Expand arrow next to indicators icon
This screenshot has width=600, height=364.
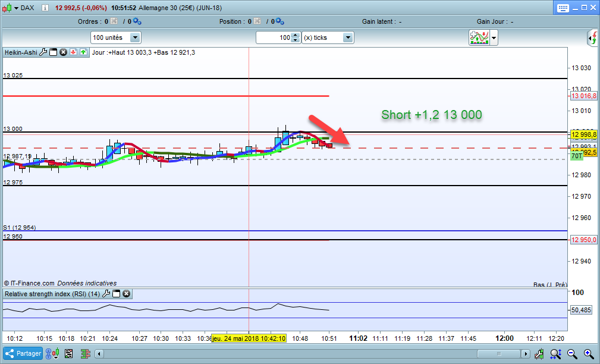pyautogui.click(x=494, y=38)
